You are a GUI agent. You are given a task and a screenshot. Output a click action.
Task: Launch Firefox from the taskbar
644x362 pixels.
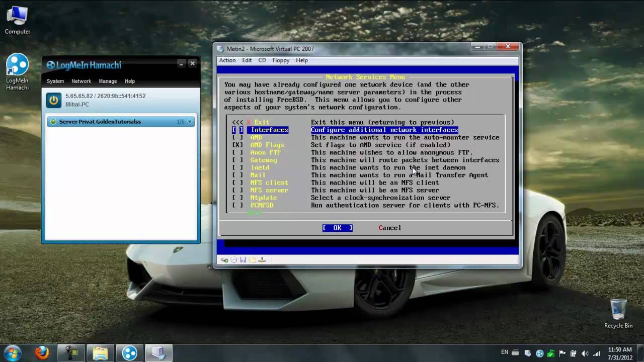pyautogui.click(x=42, y=353)
